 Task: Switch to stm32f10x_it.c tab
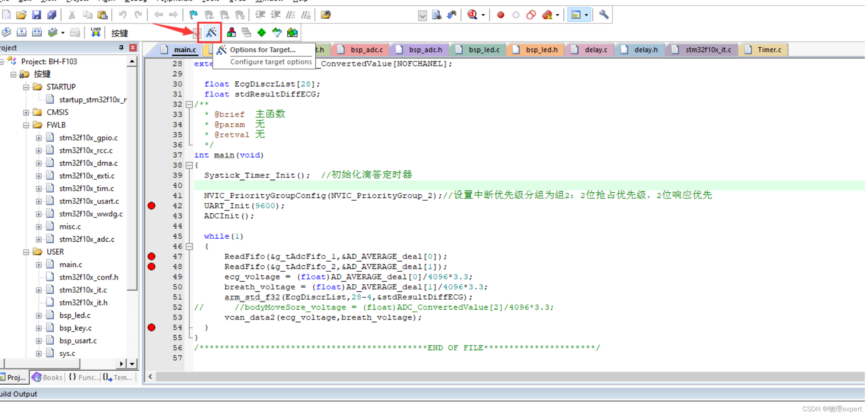(702, 50)
